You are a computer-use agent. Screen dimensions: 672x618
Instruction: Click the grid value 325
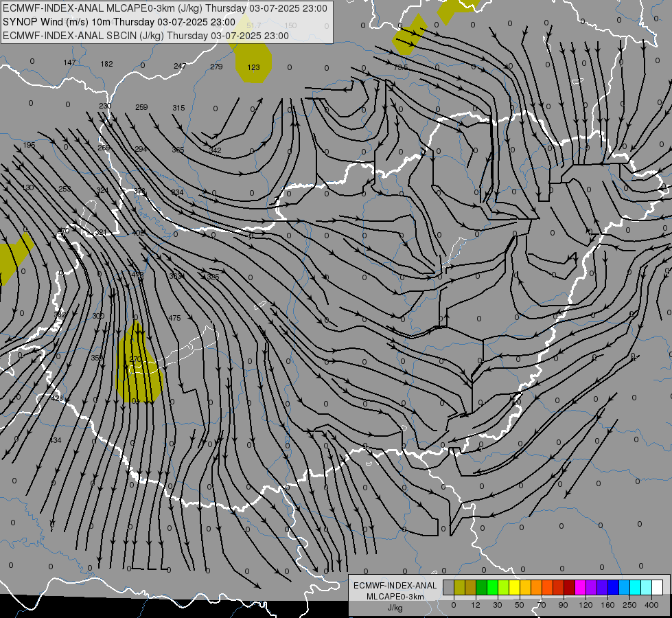(213, 277)
